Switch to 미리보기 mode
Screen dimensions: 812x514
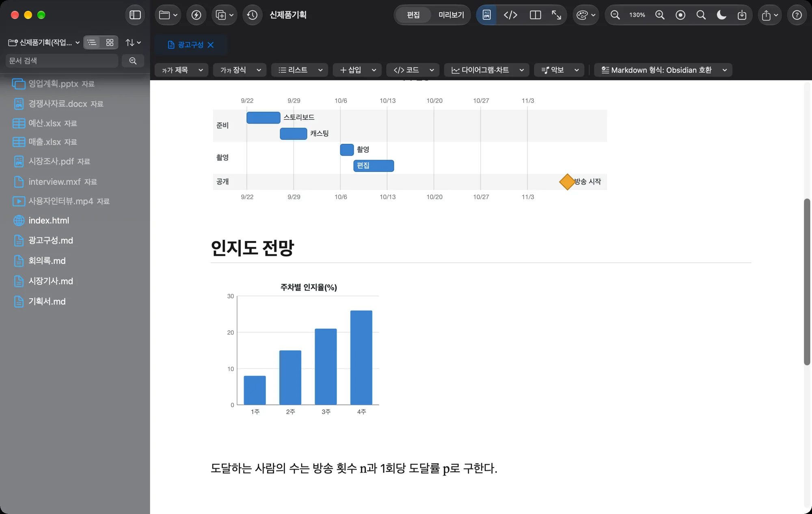(x=451, y=15)
